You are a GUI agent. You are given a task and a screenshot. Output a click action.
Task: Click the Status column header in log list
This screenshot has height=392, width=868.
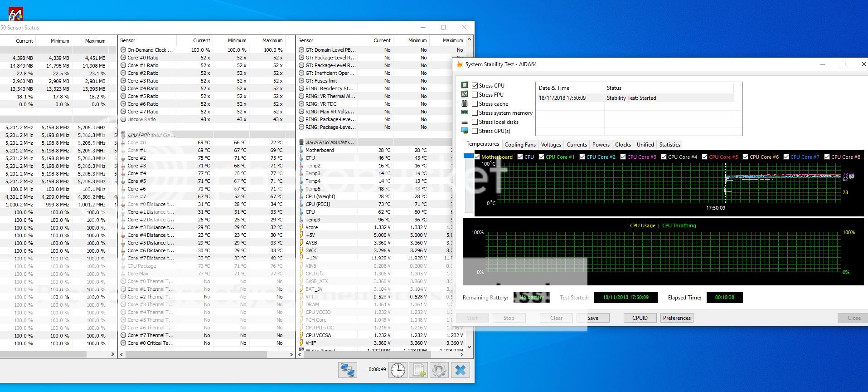point(669,88)
